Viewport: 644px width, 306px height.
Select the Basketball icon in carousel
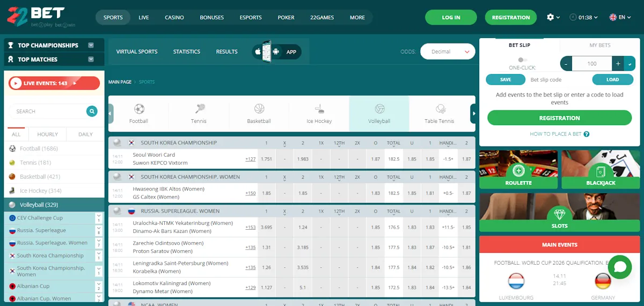[x=259, y=109]
